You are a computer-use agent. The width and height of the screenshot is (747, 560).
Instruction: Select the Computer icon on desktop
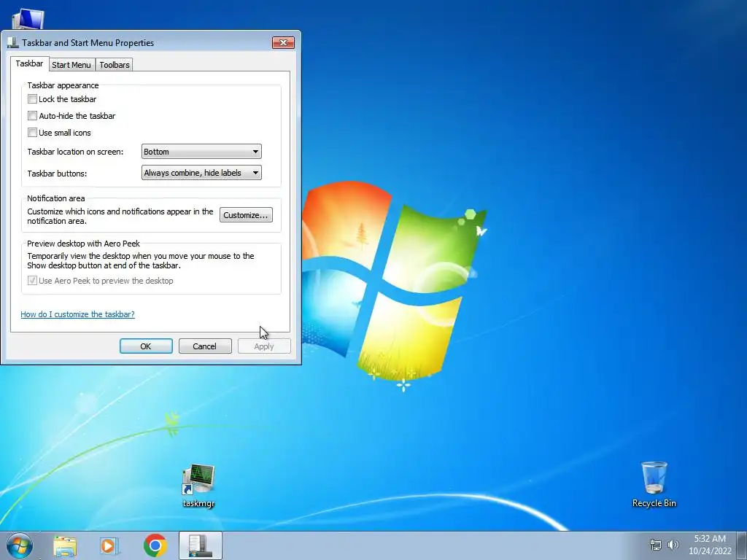[x=28, y=19]
